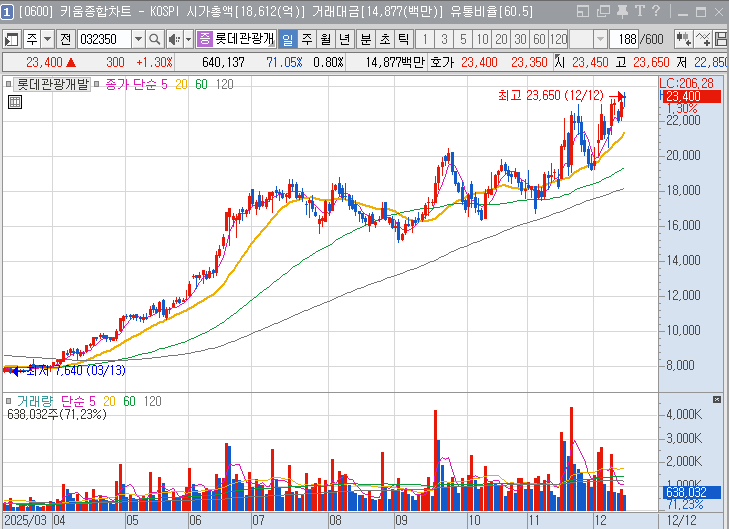Select the 일 (daily) period toggle
The image size is (729, 529).
[287, 39]
